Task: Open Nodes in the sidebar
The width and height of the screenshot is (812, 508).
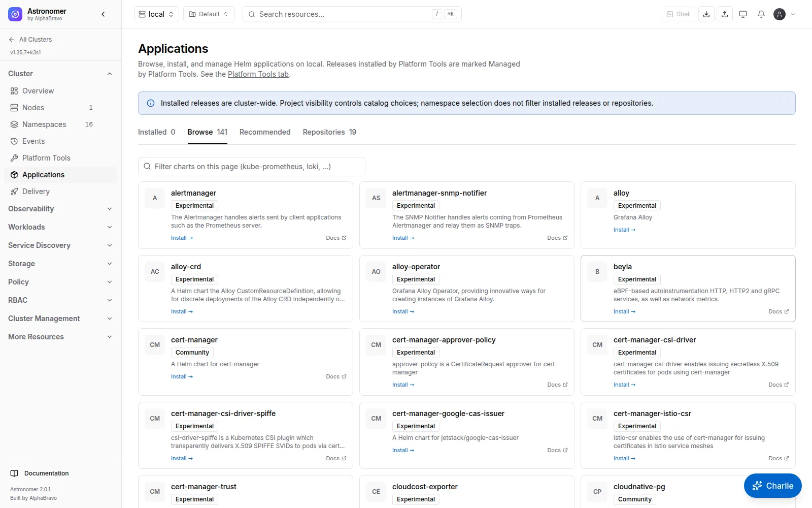Action: coord(60,108)
